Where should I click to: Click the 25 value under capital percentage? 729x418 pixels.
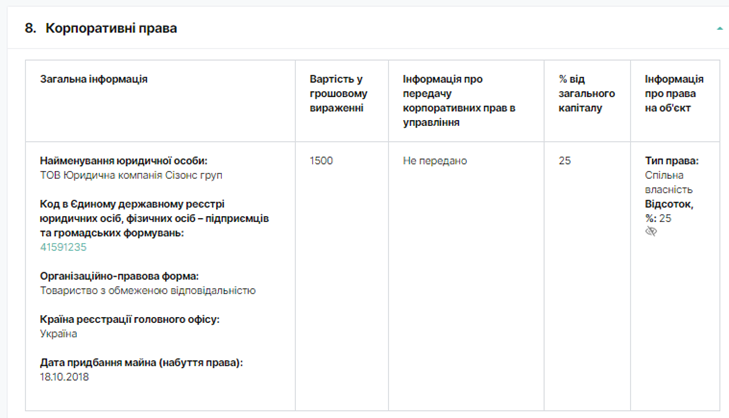(565, 161)
